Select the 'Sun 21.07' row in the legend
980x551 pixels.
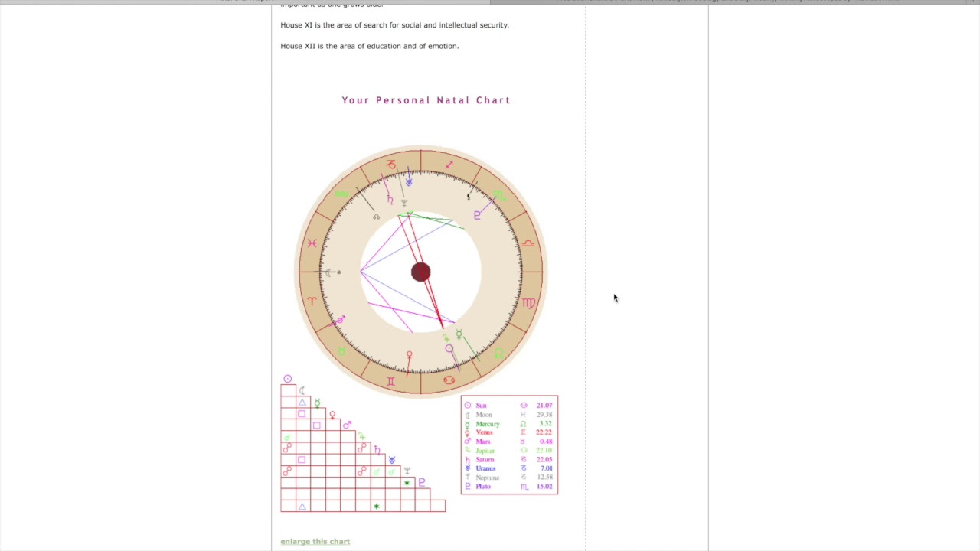tap(509, 406)
